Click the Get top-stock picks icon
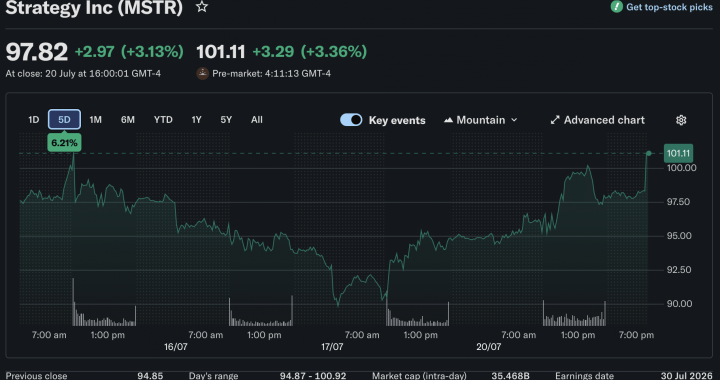 (617, 7)
